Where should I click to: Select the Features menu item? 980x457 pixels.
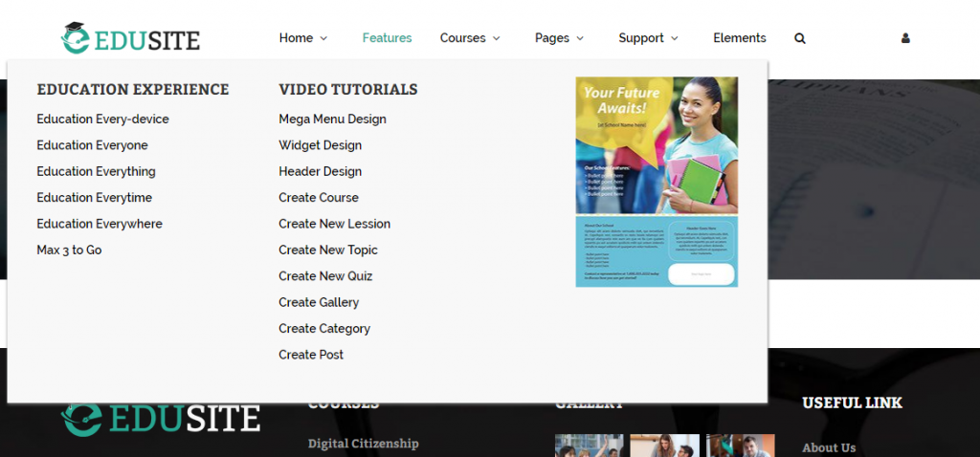pos(387,38)
